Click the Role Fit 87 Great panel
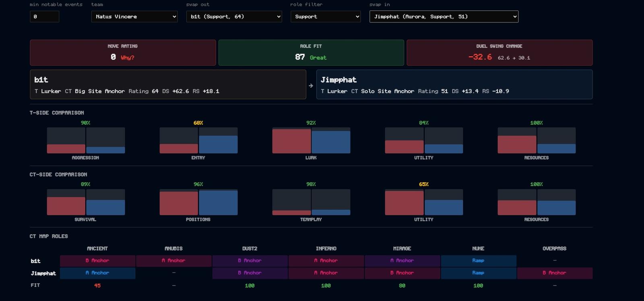 click(x=311, y=53)
